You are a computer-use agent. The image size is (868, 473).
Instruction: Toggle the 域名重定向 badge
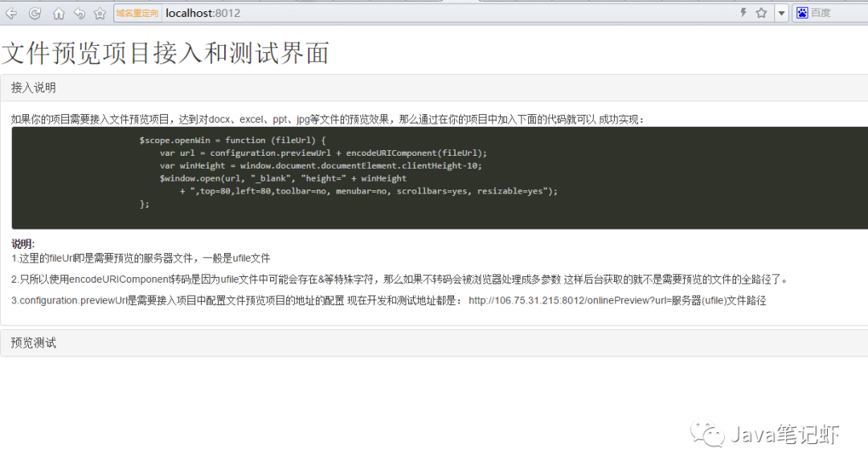point(135,11)
